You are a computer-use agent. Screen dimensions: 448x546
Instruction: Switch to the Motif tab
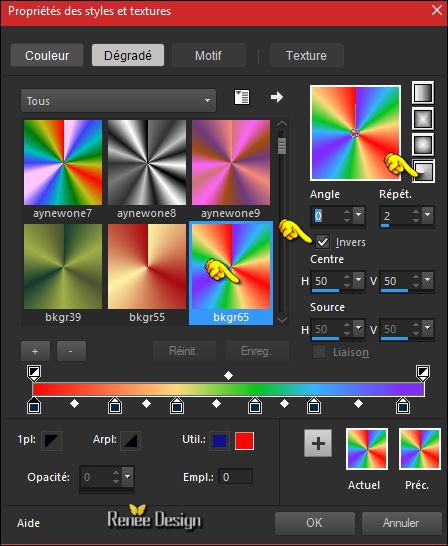point(209,55)
